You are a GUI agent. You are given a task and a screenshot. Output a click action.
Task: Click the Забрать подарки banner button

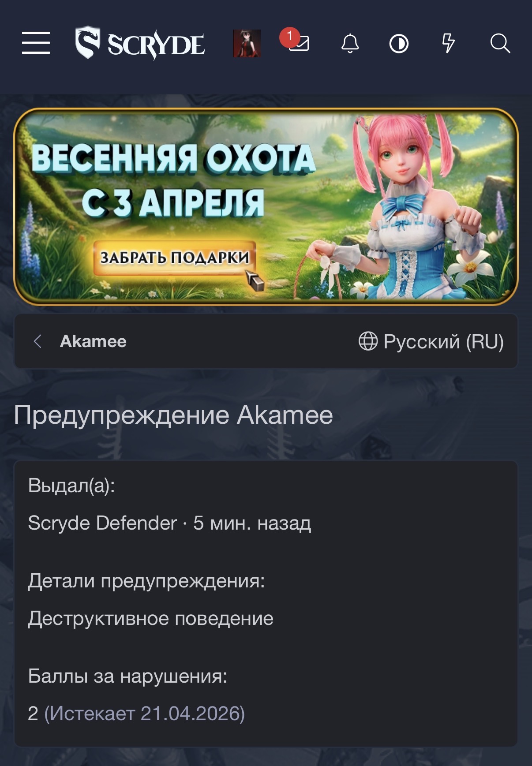175,258
